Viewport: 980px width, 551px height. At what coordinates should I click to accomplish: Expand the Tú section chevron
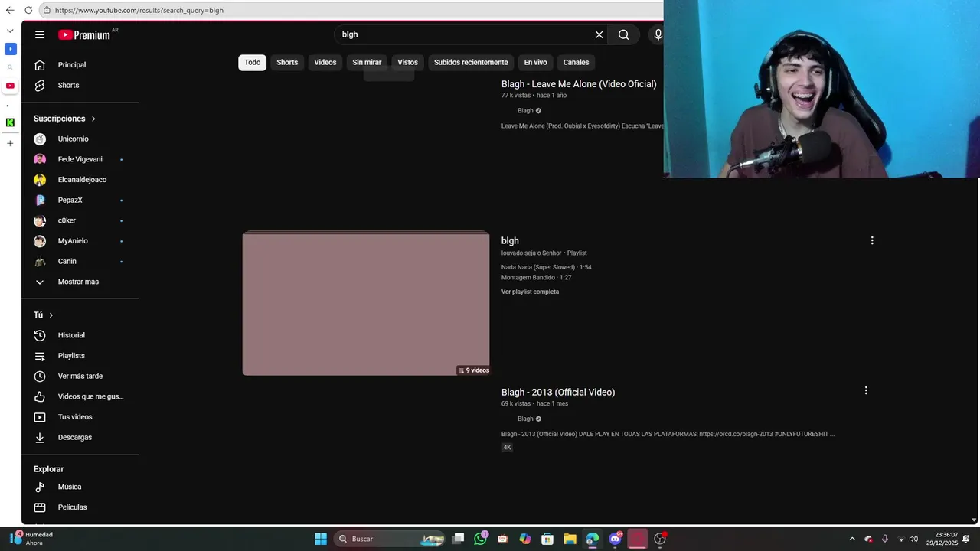click(51, 315)
